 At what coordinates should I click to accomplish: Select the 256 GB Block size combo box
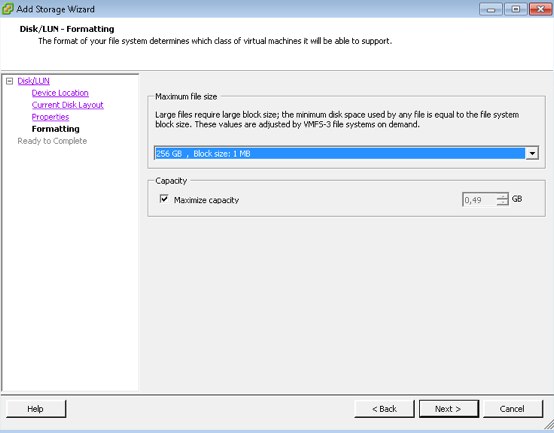346,153
